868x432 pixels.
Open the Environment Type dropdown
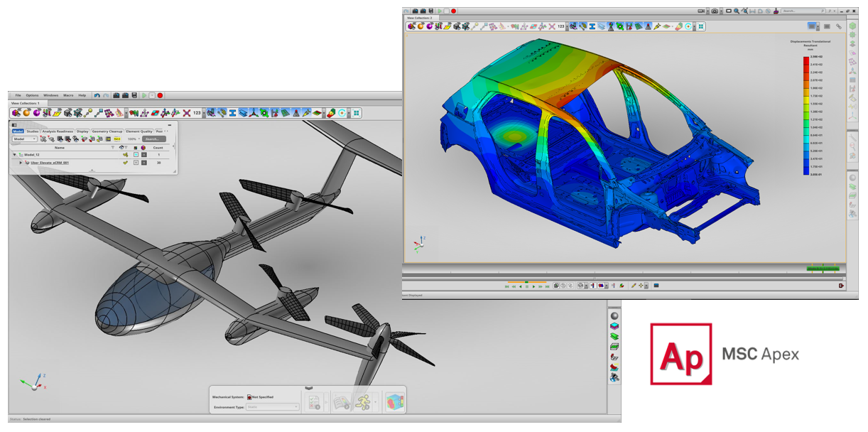(273, 407)
